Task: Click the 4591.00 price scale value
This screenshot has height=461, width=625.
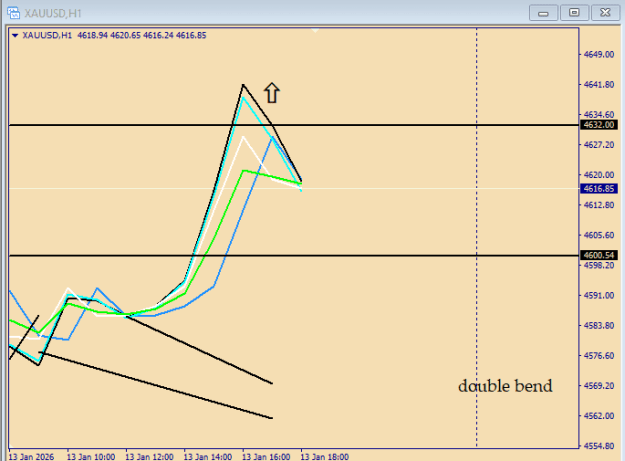Action: [599, 295]
